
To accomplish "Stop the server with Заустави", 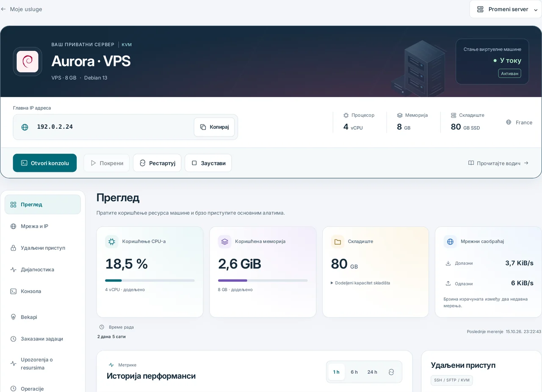I will tap(208, 163).
